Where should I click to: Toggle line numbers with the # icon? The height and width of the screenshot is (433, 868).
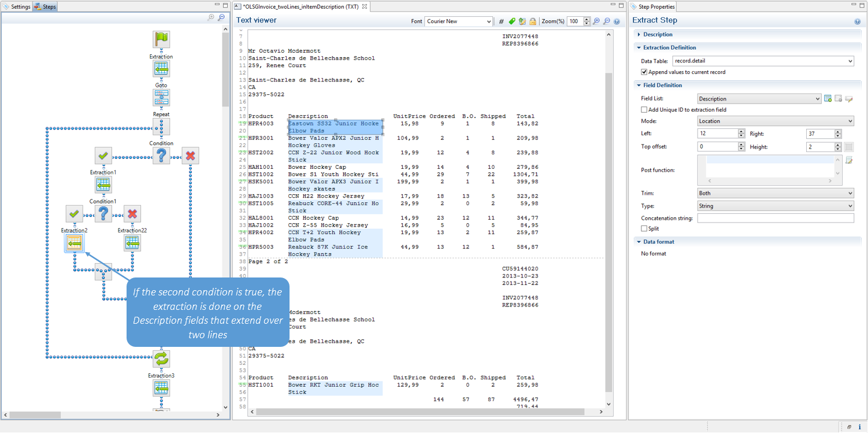pyautogui.click(x=501, y=21)
